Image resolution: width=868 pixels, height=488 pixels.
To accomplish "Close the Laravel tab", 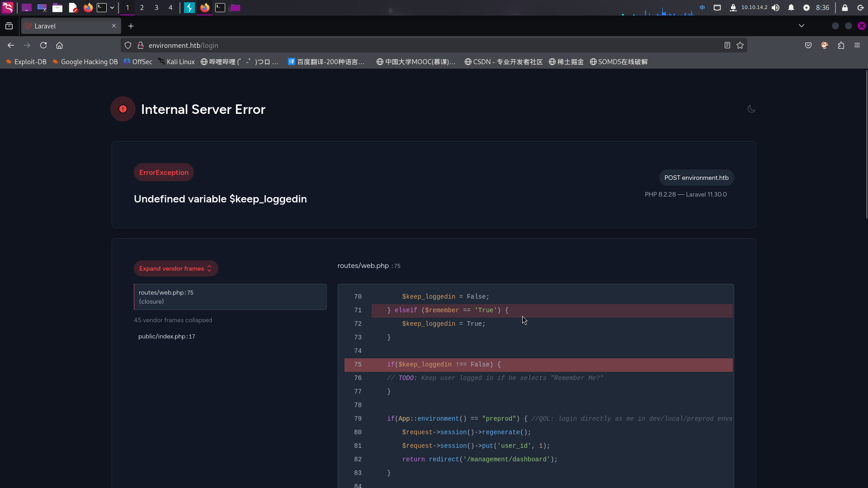I will click(x=114, y=26).
